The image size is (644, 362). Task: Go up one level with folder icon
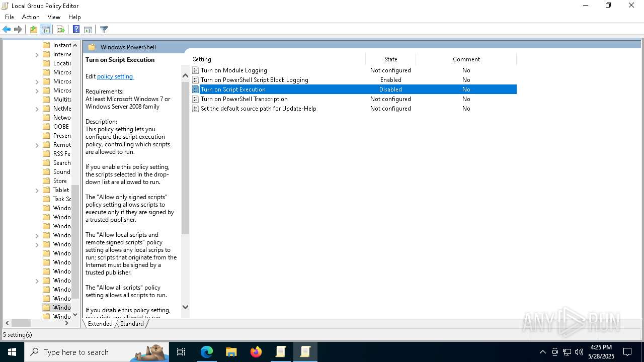coord(34,30)
